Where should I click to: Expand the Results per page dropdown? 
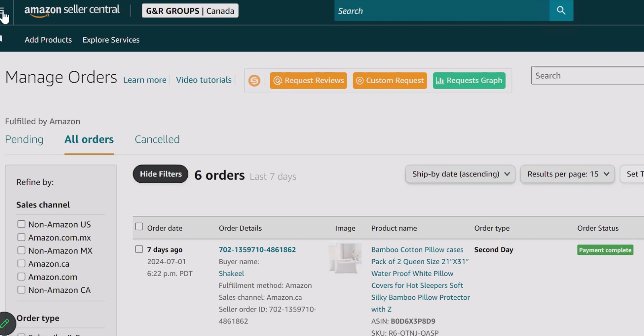[568, 174]
